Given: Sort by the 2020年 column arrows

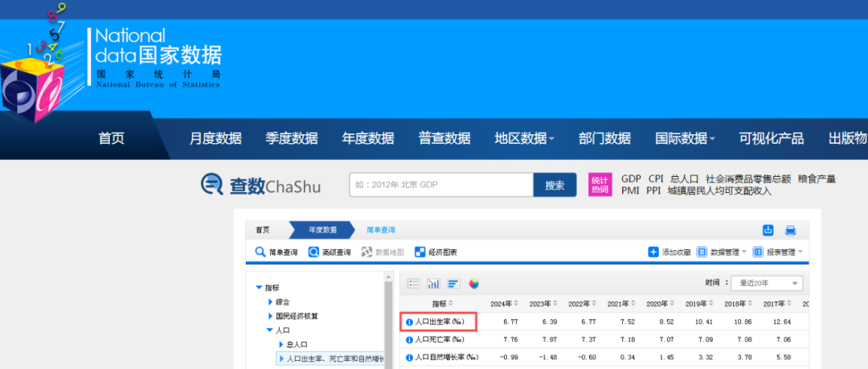Looking at the screenshot, I should [673, 304].
